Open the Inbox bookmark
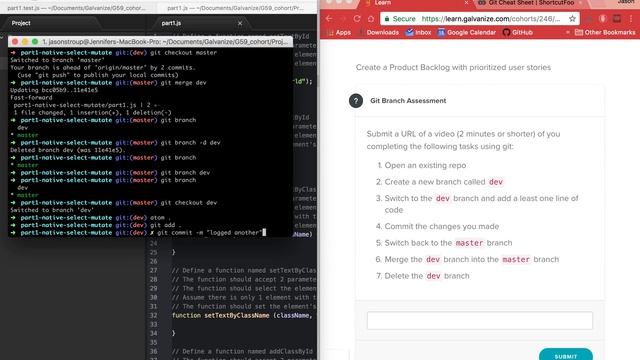This screenshot has width=640, height=360. pos(418,32)
